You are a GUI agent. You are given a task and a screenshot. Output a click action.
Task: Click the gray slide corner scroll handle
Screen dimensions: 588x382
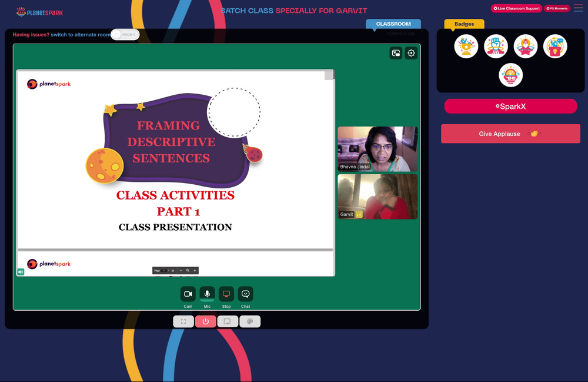(329, 75)
